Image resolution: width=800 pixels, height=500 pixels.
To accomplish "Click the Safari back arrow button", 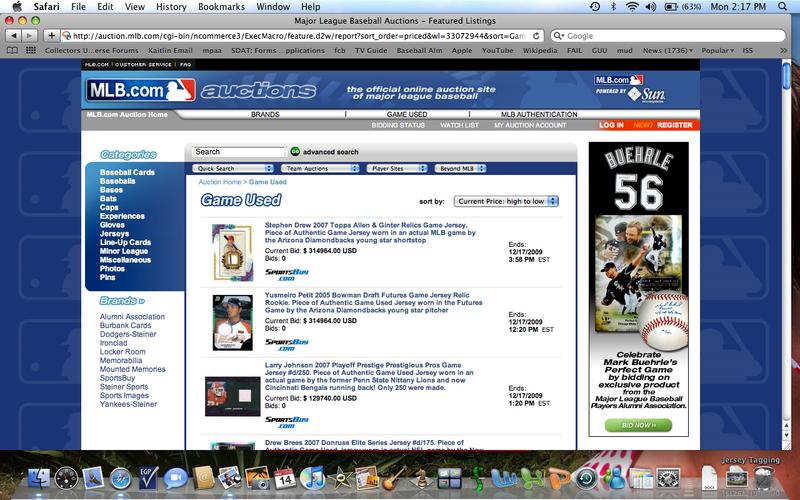I will (x=14, y=36).
